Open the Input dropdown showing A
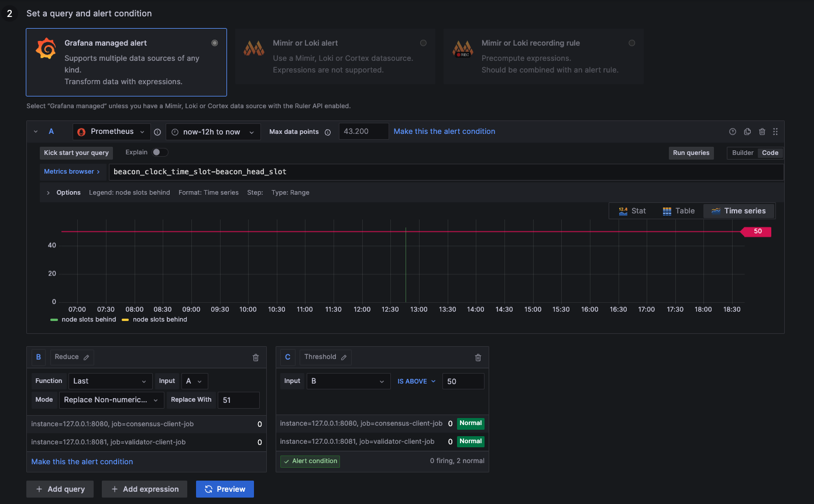This screenshot has height=504, width=814. [x=195, y=381]
